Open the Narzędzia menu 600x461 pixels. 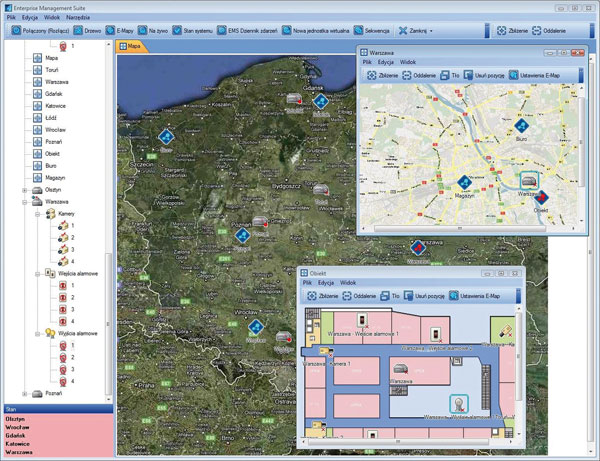click(x=78, y=17)
